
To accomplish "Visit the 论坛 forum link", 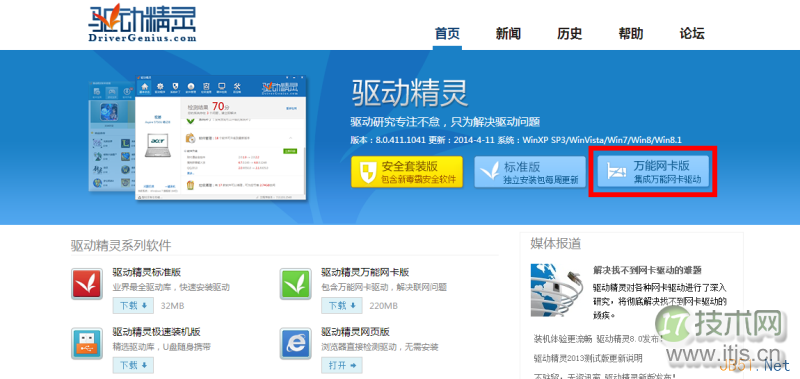I will pos(692,34).
